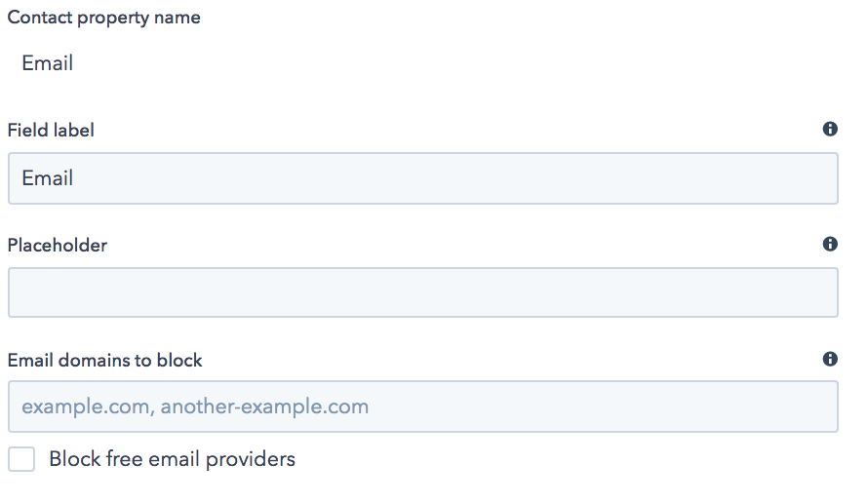Click the Field label input box
Image resolution: width=868 pixels, height=503 pixels.
422,178
